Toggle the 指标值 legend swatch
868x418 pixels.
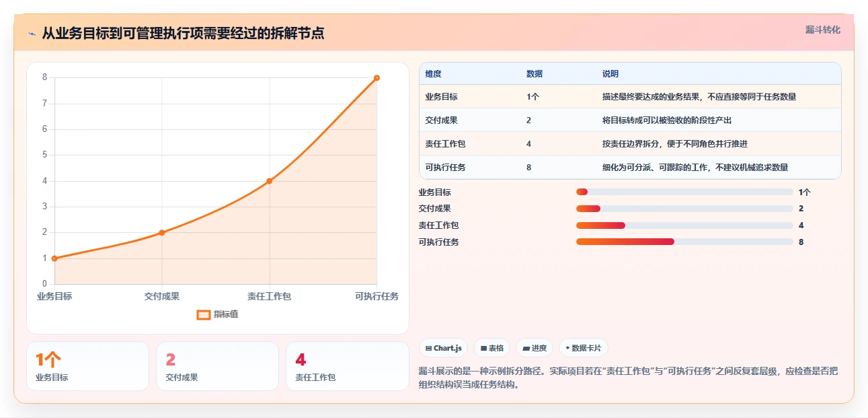coord(204,314)
